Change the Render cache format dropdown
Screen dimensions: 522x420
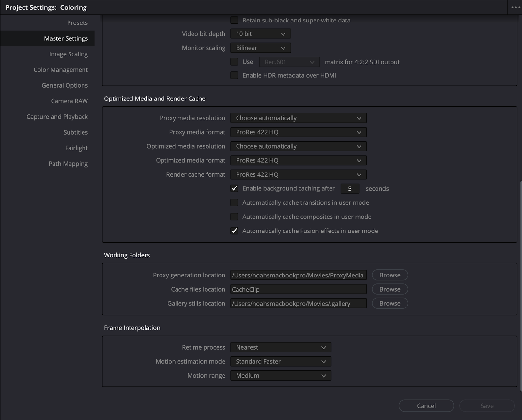point(298,174)
